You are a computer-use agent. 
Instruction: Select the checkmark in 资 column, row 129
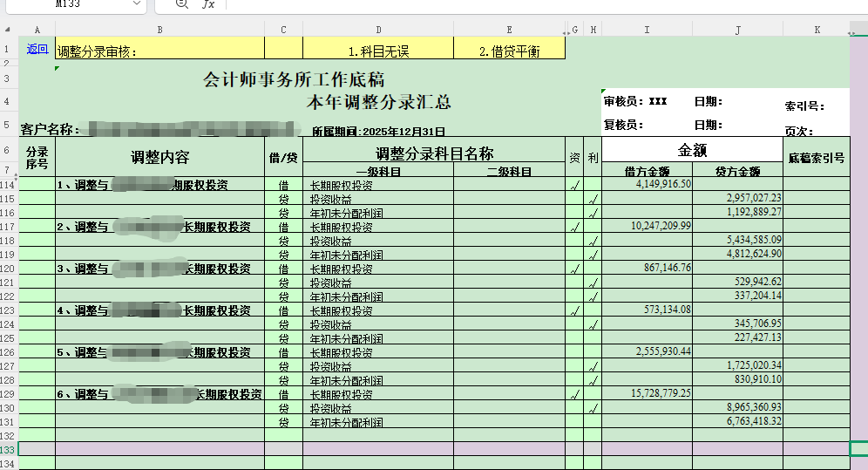click(x=574, y=395)
